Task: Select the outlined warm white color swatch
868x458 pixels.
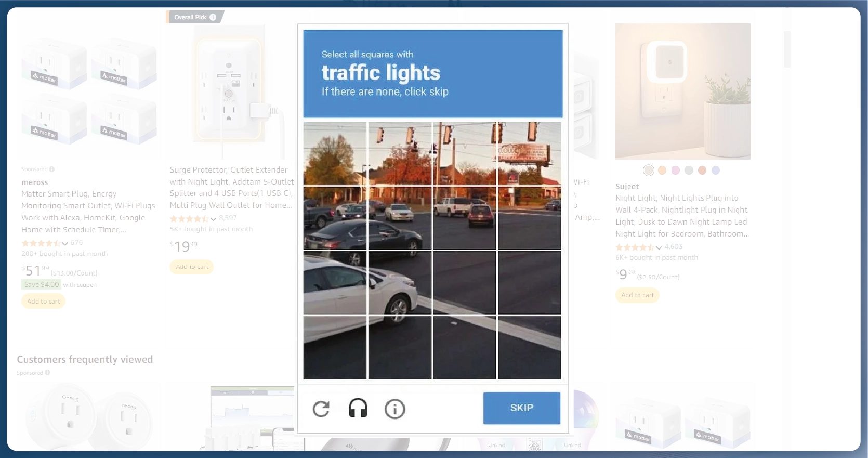Action: click(x=649, y=171)
